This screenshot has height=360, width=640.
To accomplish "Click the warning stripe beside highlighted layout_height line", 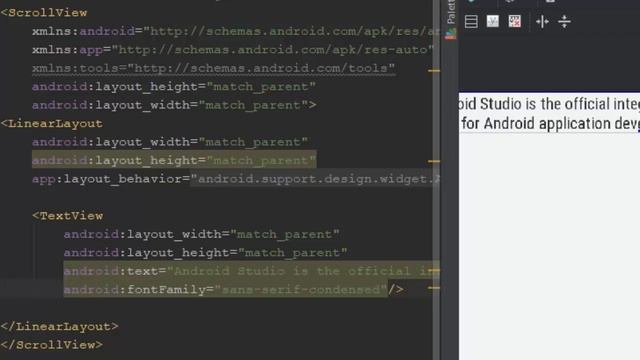I will tap(434, 162).
